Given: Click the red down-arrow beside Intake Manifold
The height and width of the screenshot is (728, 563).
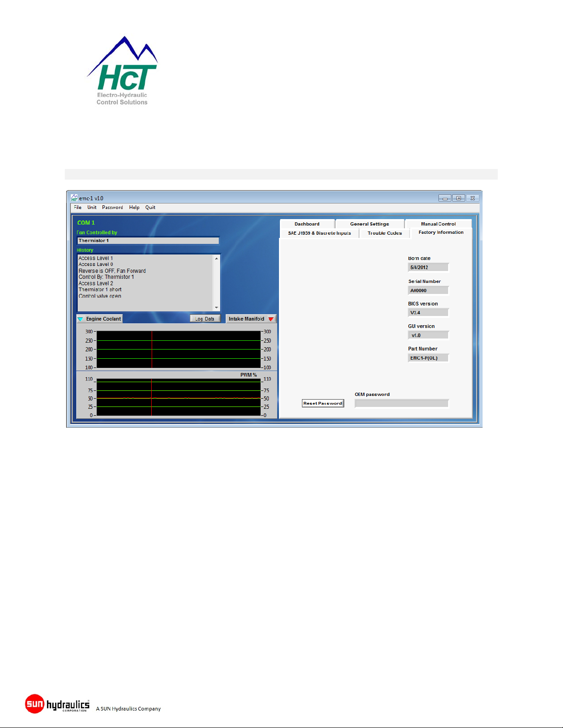Looking at the screenshot, I should 271,319.
